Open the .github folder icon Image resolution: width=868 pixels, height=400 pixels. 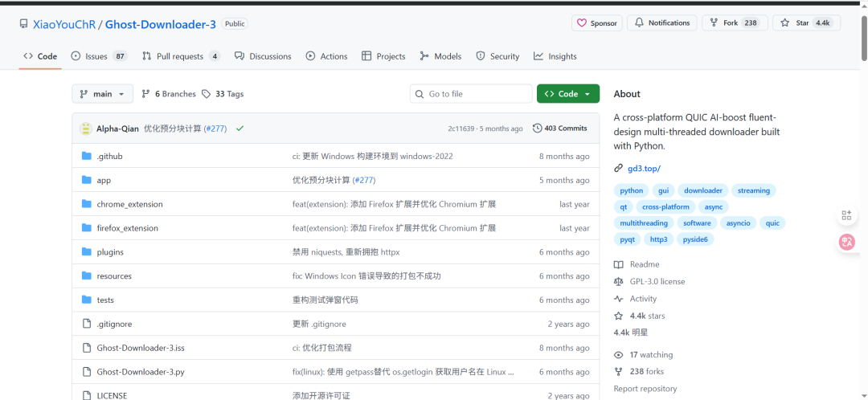(x=86, y=156)
